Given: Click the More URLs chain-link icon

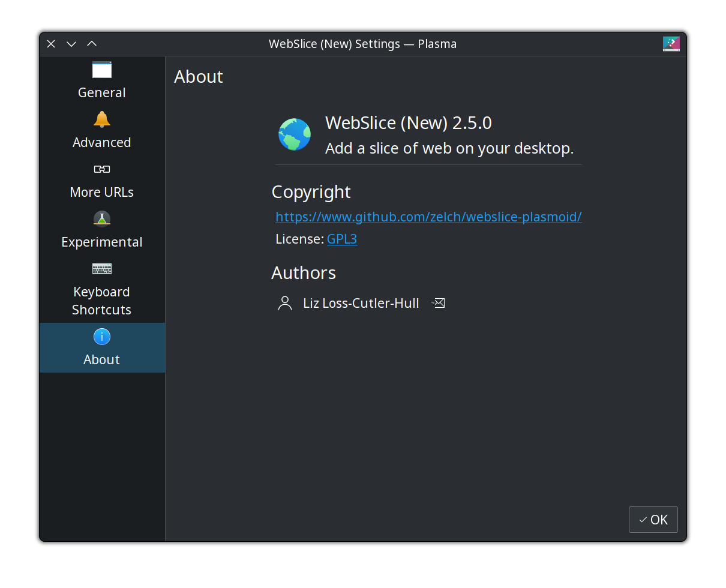Looking at the screenshot, I should point(102,169).
